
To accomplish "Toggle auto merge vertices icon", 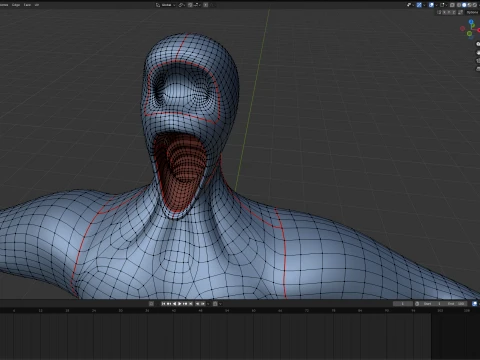I will (x=460, y=12).
